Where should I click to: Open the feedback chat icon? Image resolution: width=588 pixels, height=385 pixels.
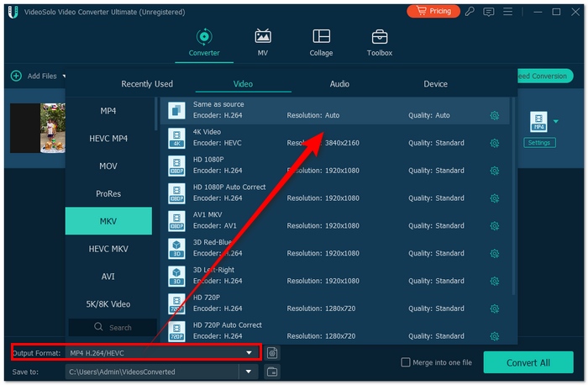pyautogui.click(x=488, y=12)
